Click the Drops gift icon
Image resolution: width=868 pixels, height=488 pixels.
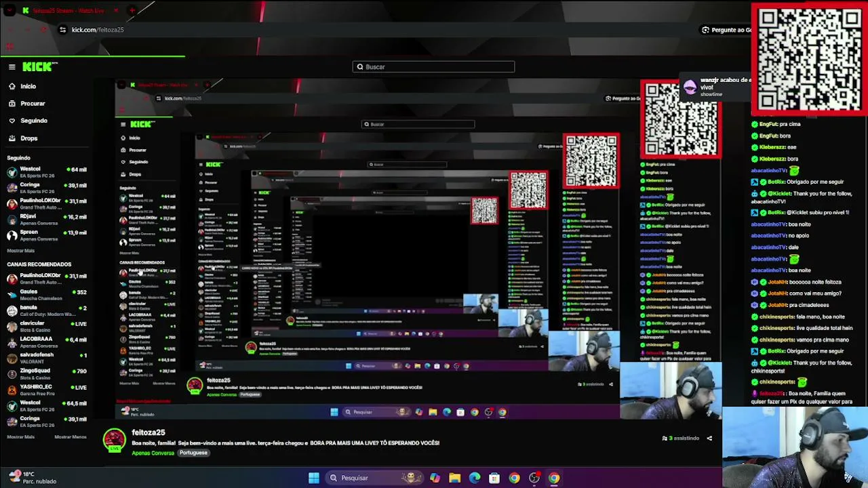12,138
